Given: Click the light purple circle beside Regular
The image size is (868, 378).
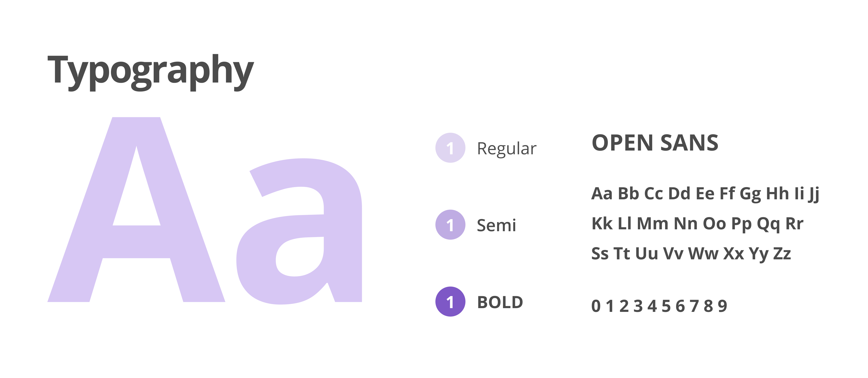Looking at the screenshot, I should (x=450, y=148).
